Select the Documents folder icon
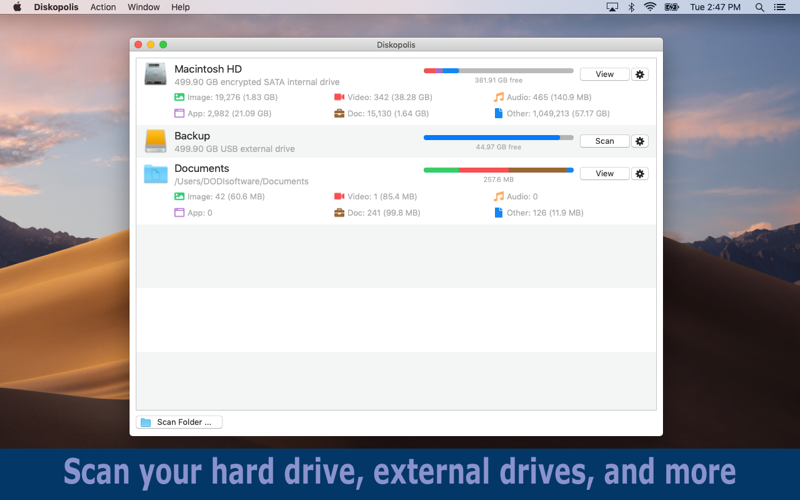The height and width of the screenshot is (500, 800). coord(156,174)
